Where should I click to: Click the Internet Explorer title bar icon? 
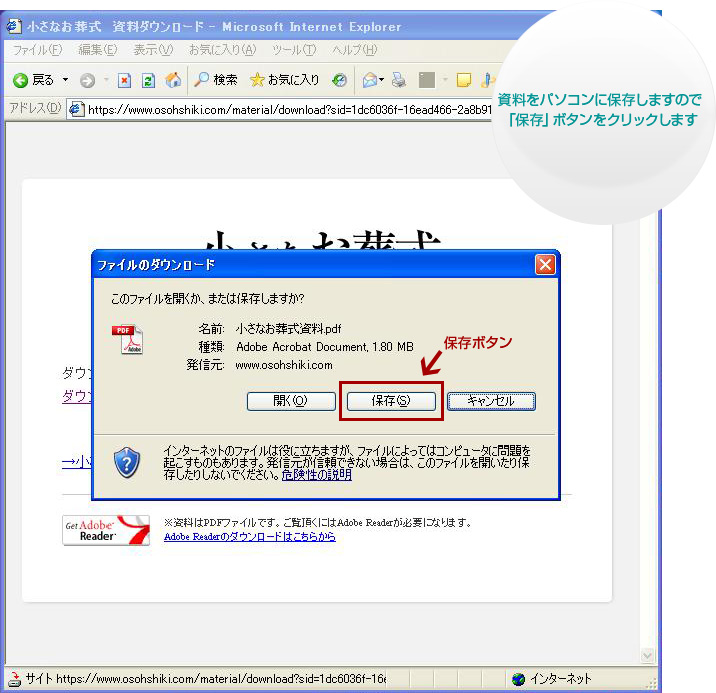click(x=14, y=26)
